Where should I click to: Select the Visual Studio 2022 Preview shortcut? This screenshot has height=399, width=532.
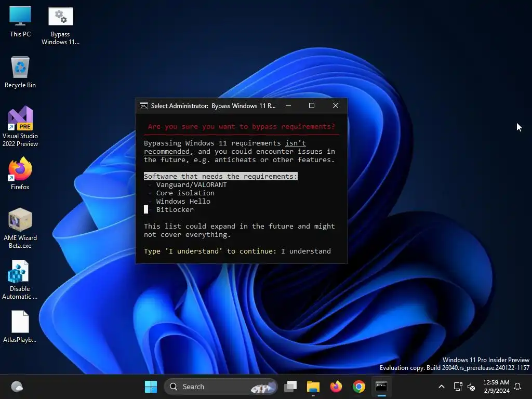[20, 127]
